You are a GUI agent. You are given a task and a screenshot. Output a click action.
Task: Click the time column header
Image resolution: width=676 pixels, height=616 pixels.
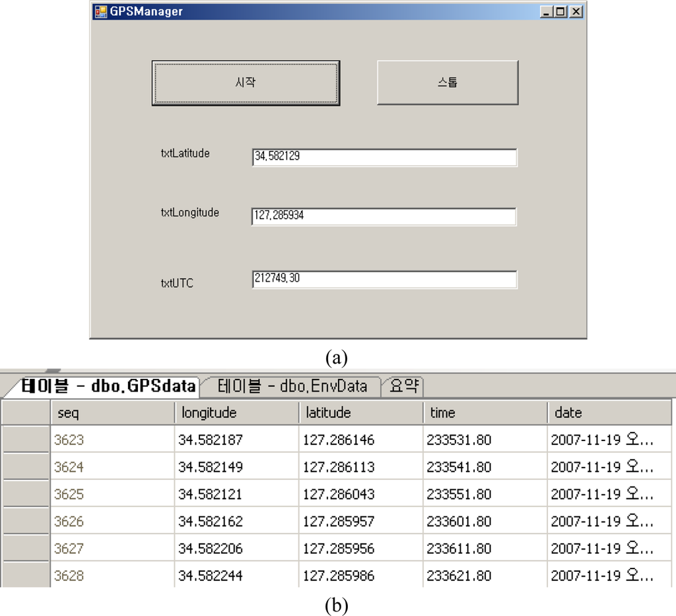(485, 413)
